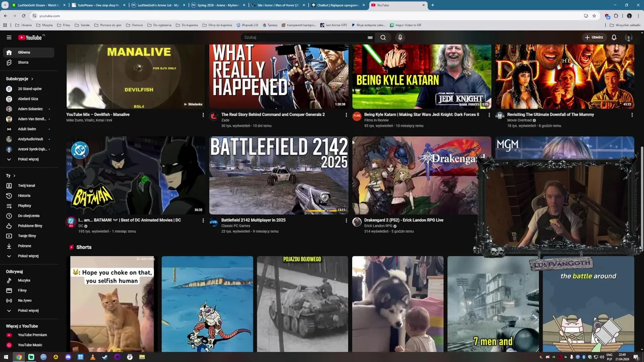Click the search magnifier button
Viewport: 644px width, 362px height.
(x=383, y=37)
